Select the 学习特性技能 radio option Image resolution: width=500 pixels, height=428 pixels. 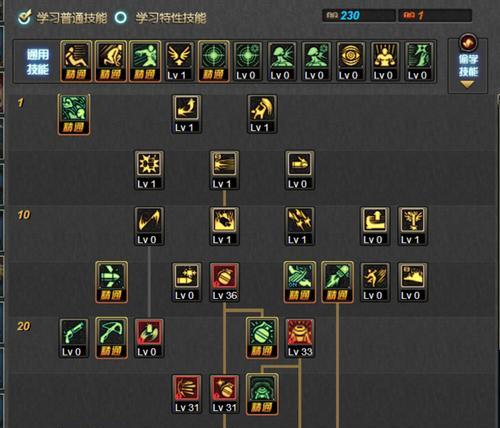coord(161,17)
